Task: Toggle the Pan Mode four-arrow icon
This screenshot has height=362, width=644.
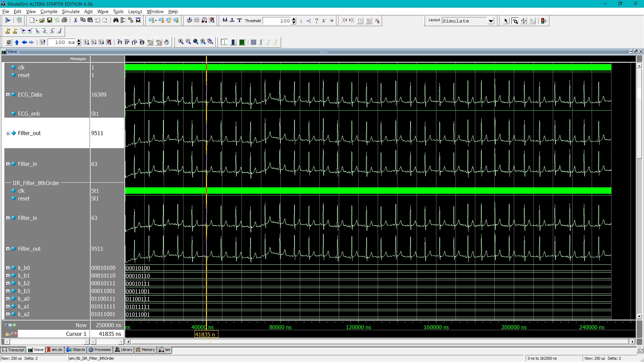Action: (x=524, y=21)
